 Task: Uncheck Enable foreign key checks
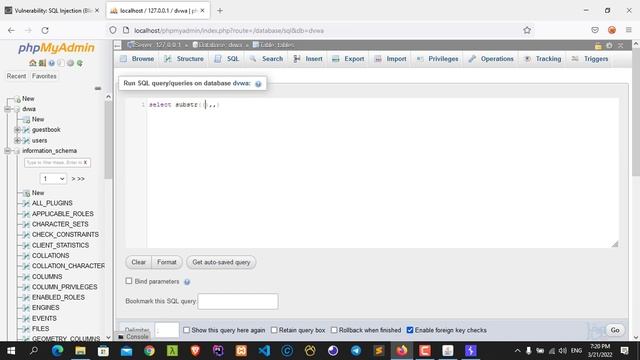coord(410,330)
